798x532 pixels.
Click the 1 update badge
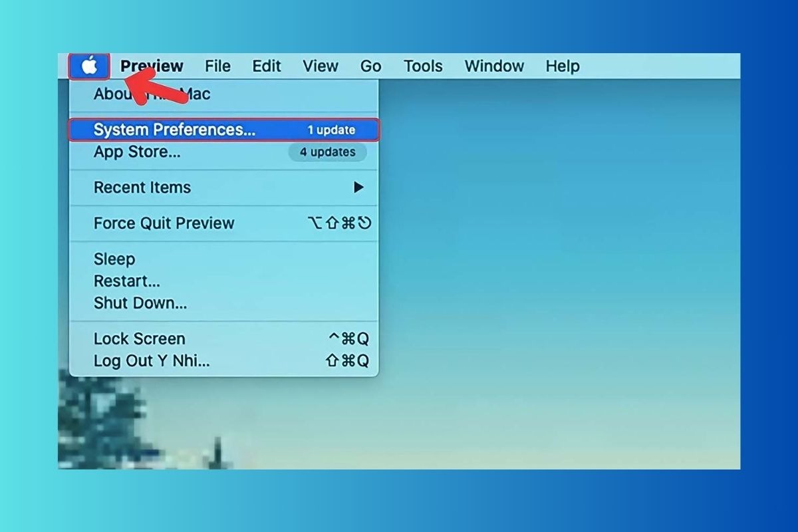tap(331, 130)
